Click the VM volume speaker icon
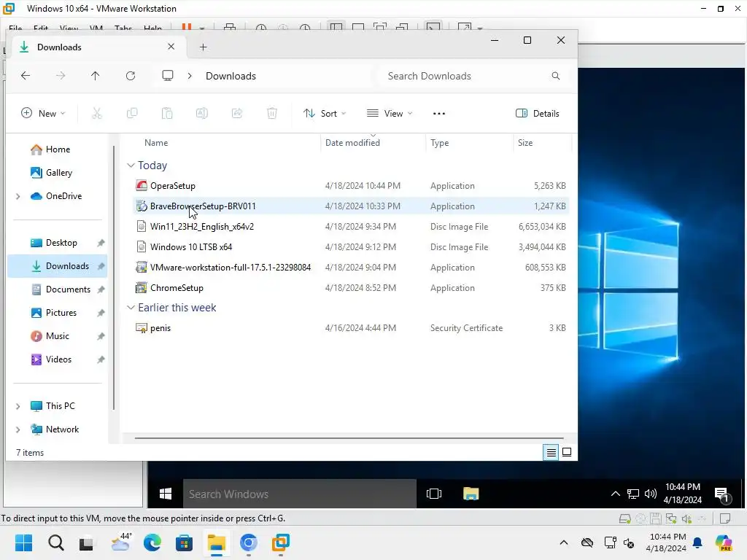Image resolution: width=747 pixels, height=560 pixels. click(650, 494)
